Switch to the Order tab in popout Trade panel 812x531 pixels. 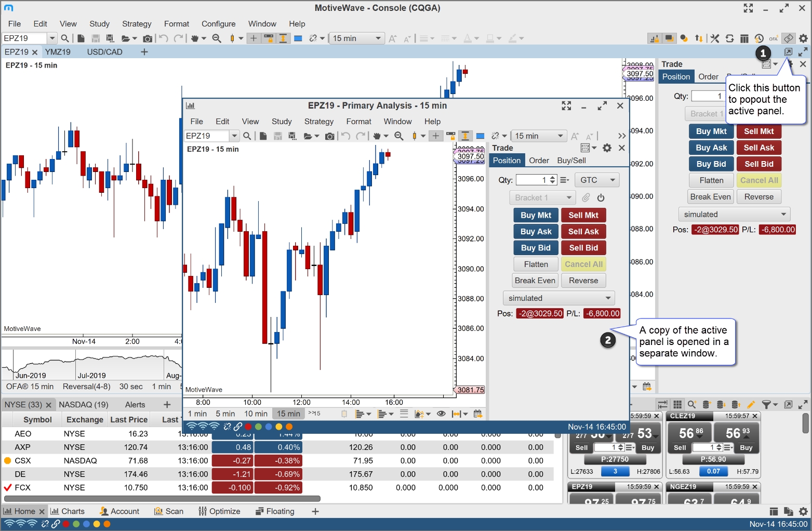pyautogui.click(x=539, y=161)
